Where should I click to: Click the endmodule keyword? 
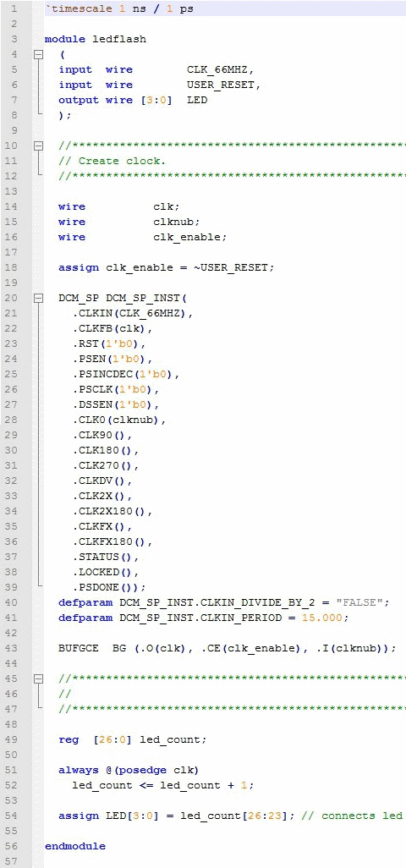click(75, 846)
